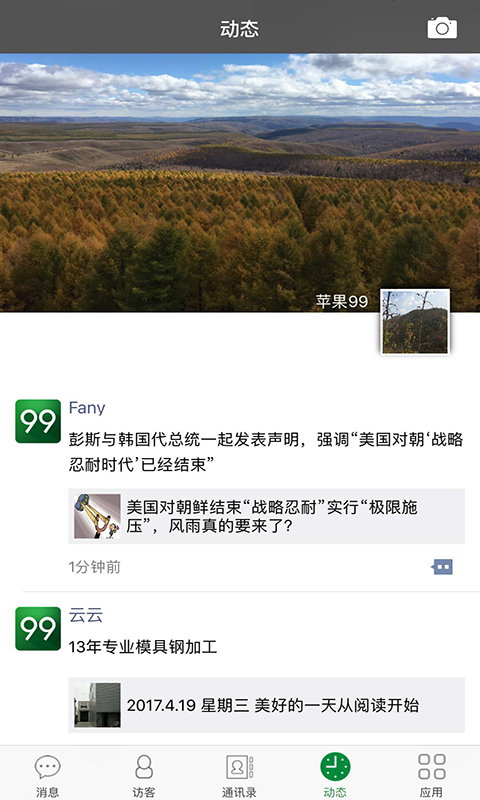The height and width of the screenshot is (800, 480).
Task: Tap the building photo article thumbnail
Action: click(x=97, y=705)
